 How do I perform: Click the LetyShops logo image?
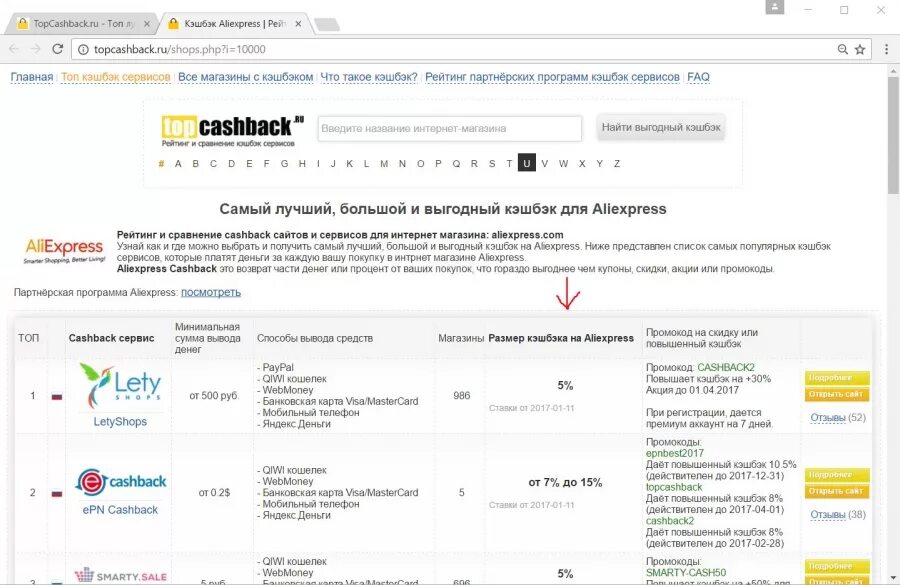tap(120, 386)
